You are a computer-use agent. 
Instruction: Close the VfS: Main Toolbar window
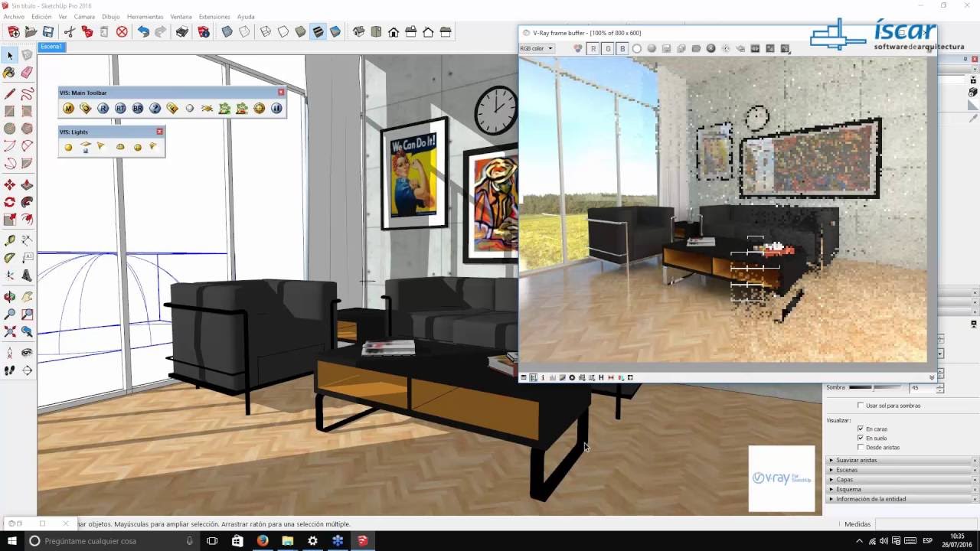tap(281, 93)
